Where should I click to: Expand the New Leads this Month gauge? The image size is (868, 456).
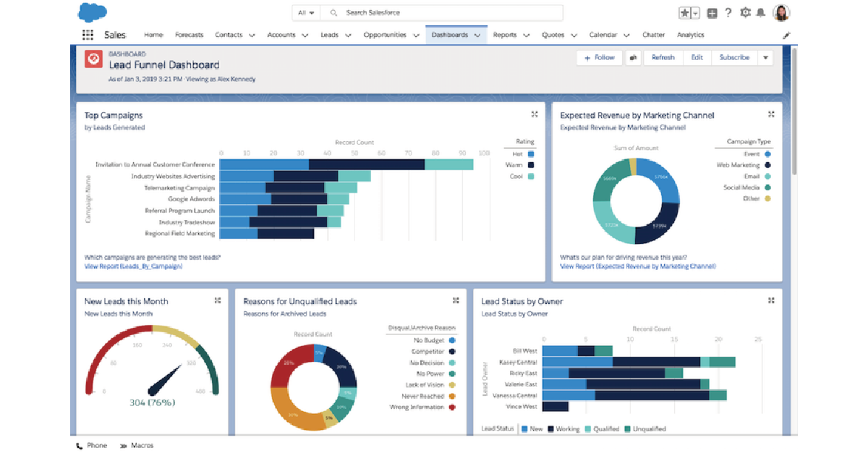[x=218, y=300]
